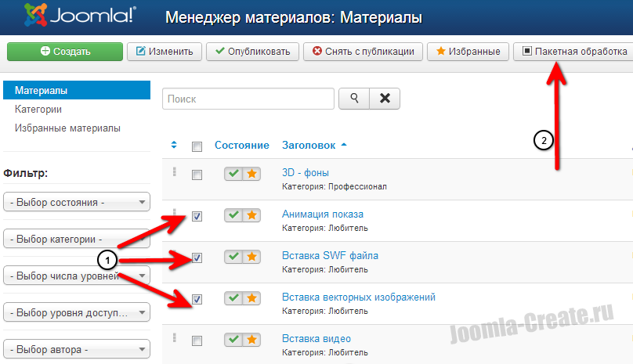Switch to Категории in the sidebar
633x364 pixels.
click(x=38, y=110)
